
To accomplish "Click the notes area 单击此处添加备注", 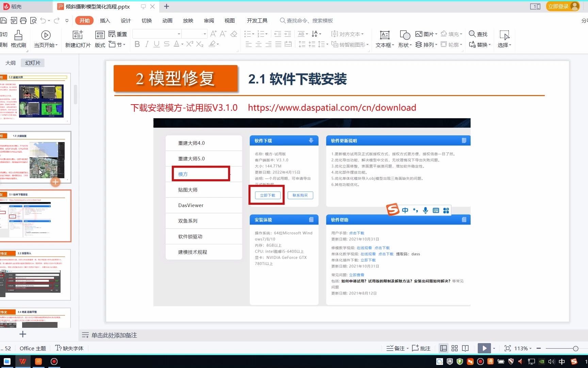I will (114, 335).
